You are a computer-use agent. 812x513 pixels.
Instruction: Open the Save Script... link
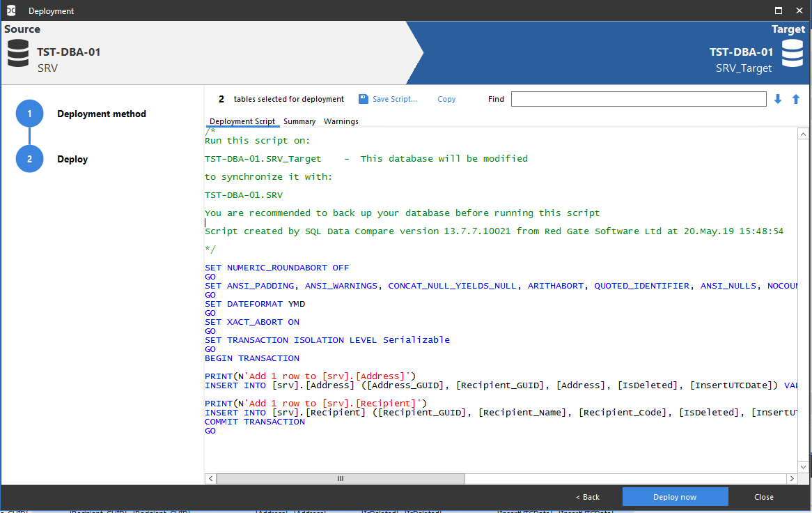[395, 99]
